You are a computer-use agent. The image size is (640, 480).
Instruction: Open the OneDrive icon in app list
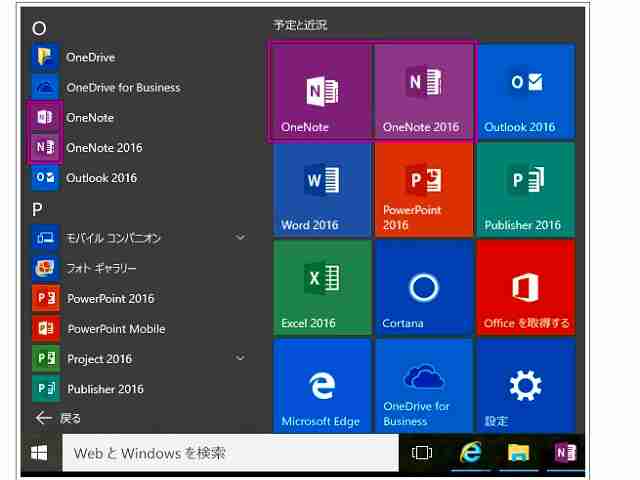tap(45, 57)
